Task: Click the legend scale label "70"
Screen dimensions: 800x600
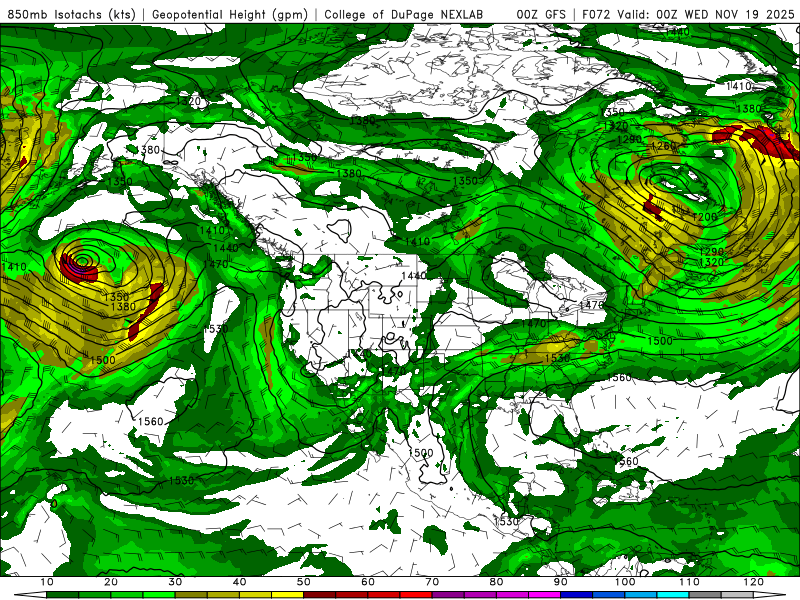Action: 432,582
